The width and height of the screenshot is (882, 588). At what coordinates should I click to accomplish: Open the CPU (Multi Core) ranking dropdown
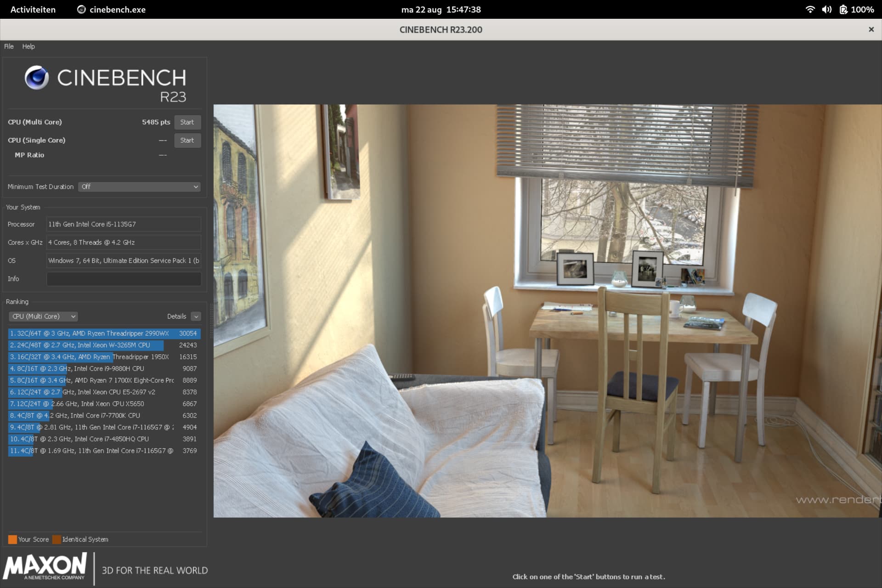click(43, 317)
